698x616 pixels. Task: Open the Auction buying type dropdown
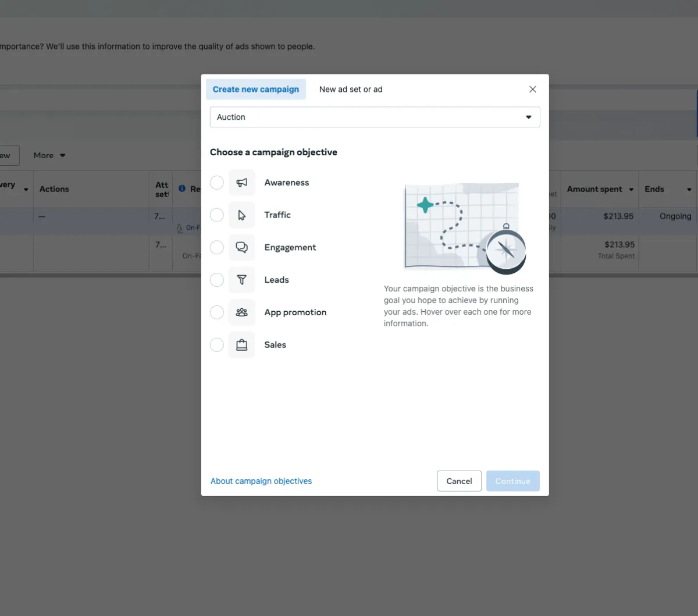click(x=375, y=117)
